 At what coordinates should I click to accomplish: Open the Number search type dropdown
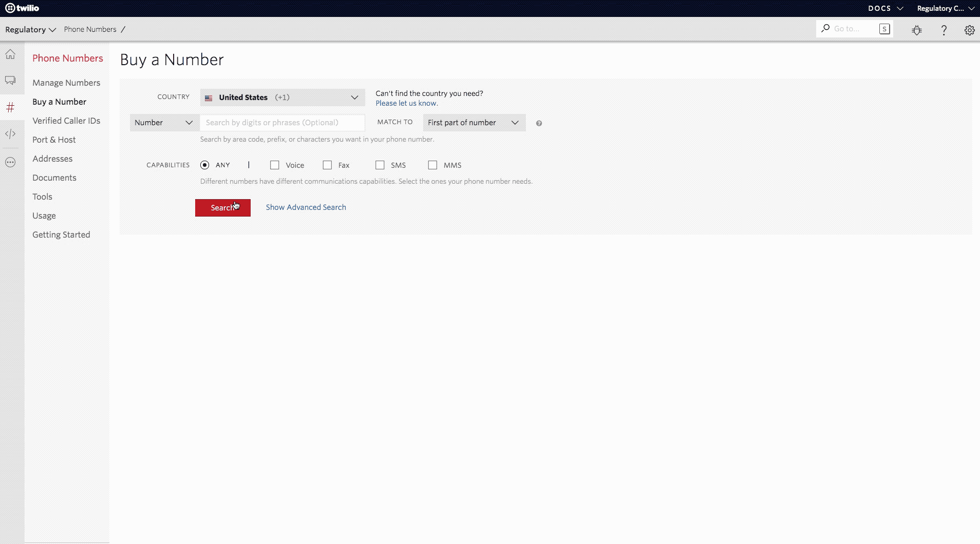[164, 123]
